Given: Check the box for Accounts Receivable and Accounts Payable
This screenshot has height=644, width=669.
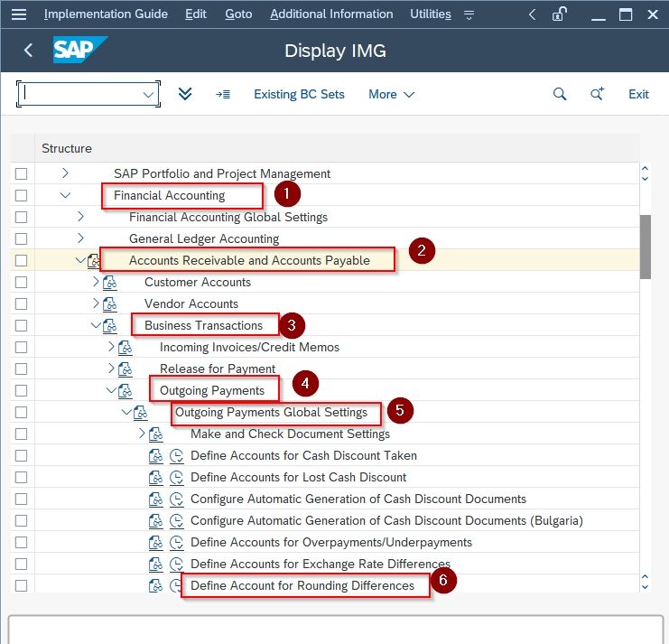Looking at the screenshot, I should tap(21, 261).
